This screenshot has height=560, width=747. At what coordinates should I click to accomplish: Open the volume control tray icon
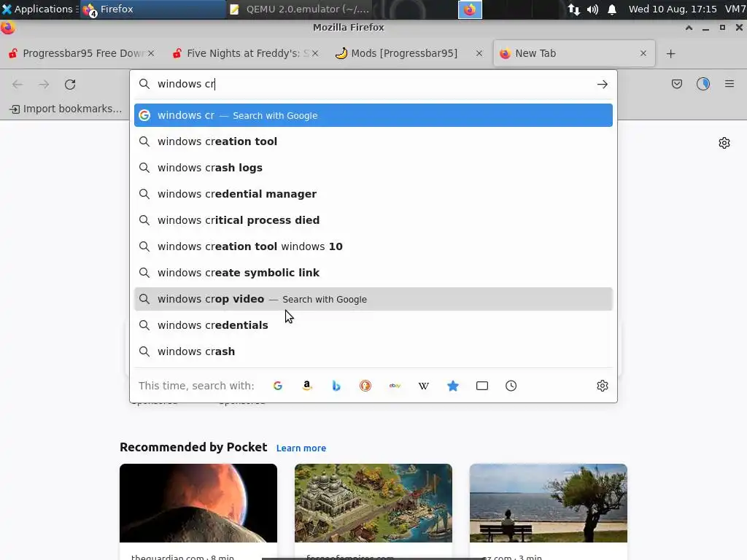click(x=592, y=9)
